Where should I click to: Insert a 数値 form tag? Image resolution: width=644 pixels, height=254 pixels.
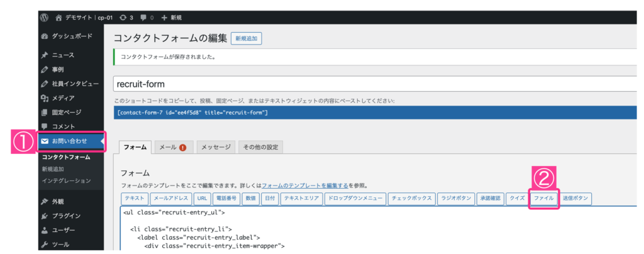coord(250,199)
